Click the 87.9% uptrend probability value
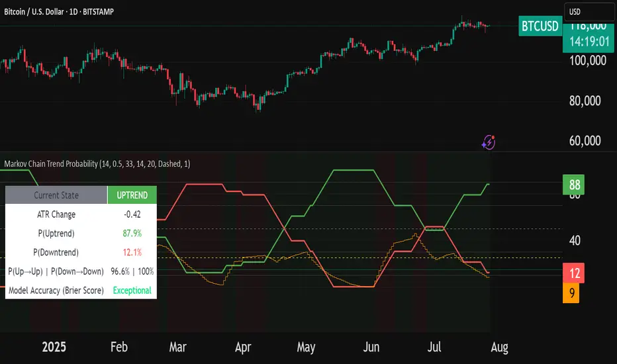Viewport: 617px width, 364px height. pyautogui.click(x=132, y=234)
